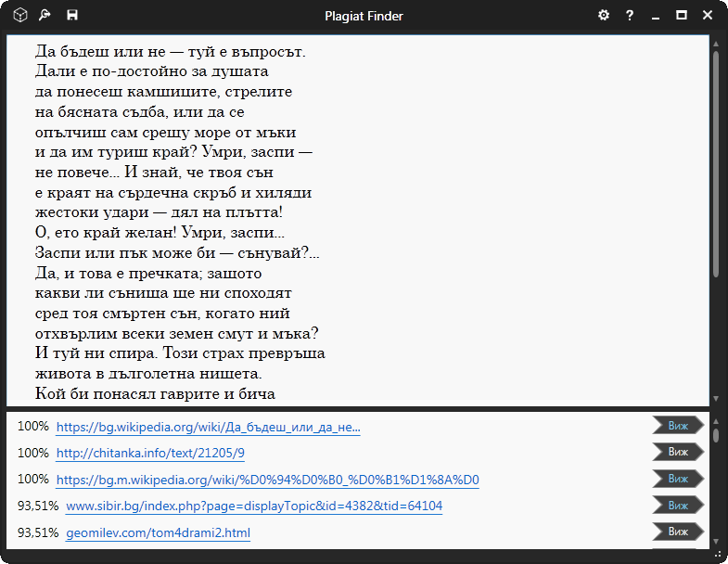Viewport: 728px width, 564px height.
Task: Open the www.sibir.bg result link
Action: [254, 506]
